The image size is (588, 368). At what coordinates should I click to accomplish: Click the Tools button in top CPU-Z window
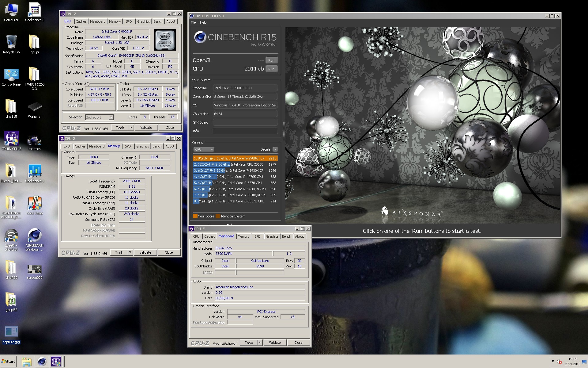tap(120, 128)
